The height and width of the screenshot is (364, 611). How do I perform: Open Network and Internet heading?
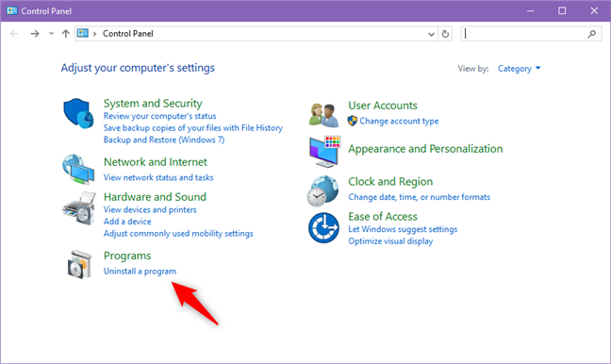tap(155, 162)
